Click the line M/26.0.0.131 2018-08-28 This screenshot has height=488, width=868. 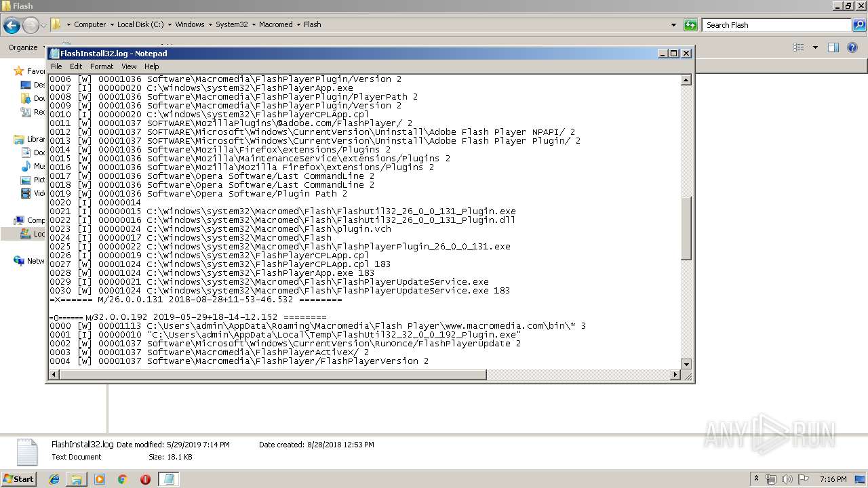195,299
